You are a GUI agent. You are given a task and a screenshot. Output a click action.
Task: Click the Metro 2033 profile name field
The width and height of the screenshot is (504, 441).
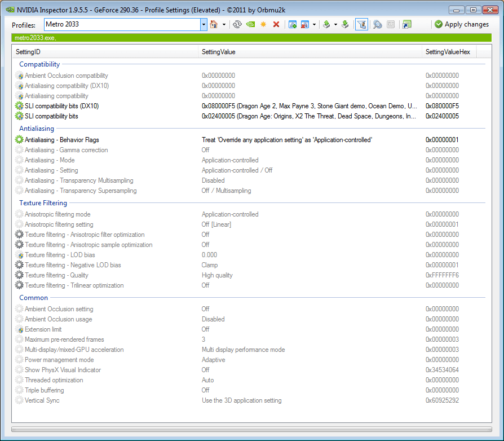click(x=122, y=24)
